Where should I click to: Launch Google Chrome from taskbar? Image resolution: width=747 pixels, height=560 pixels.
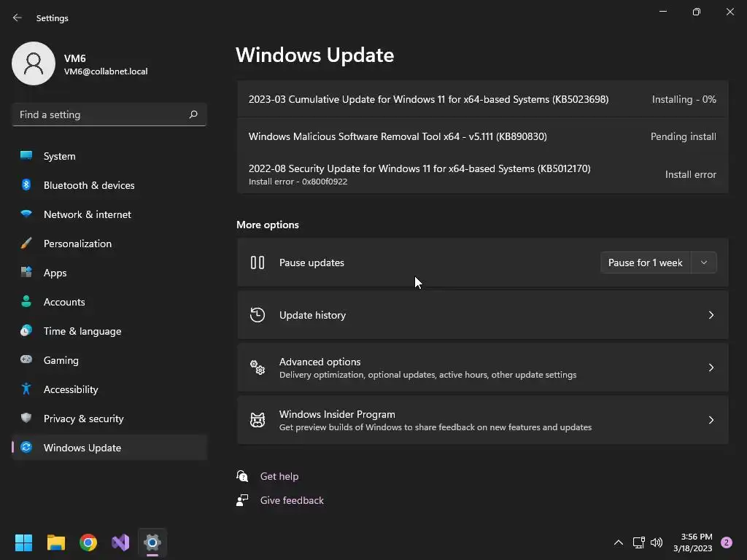point(88,542)
